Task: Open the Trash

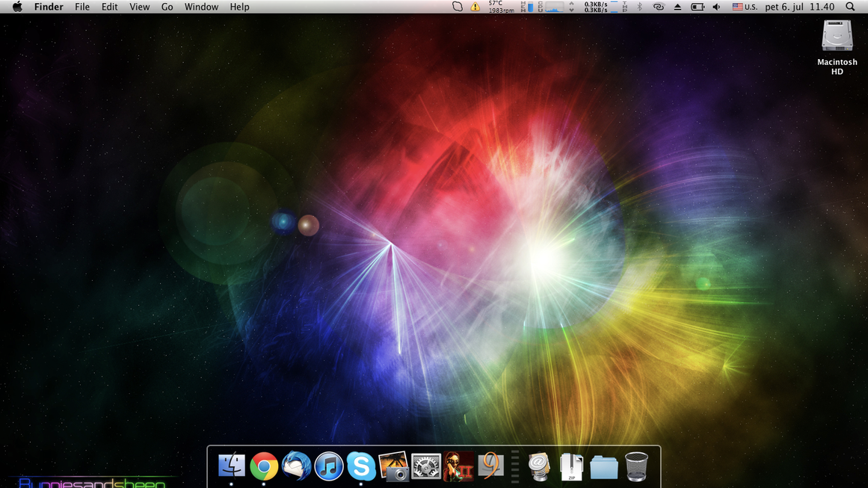Action: click(636, 466)
